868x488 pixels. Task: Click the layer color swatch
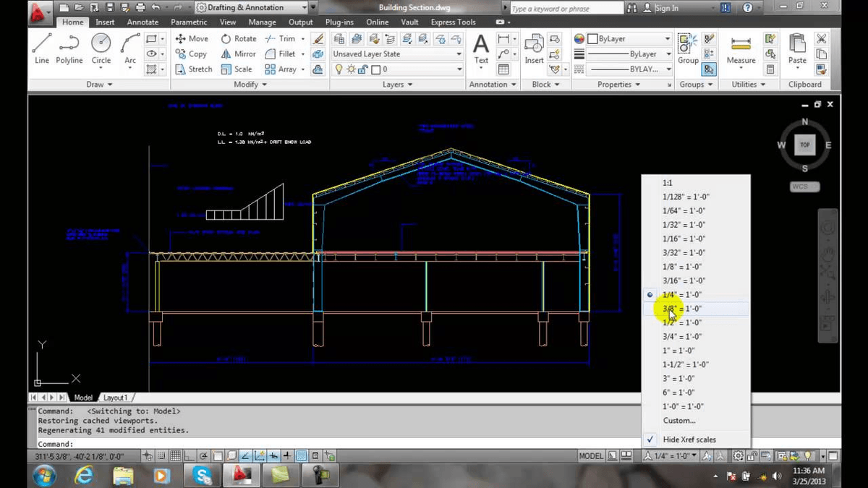tap(375, 69)
